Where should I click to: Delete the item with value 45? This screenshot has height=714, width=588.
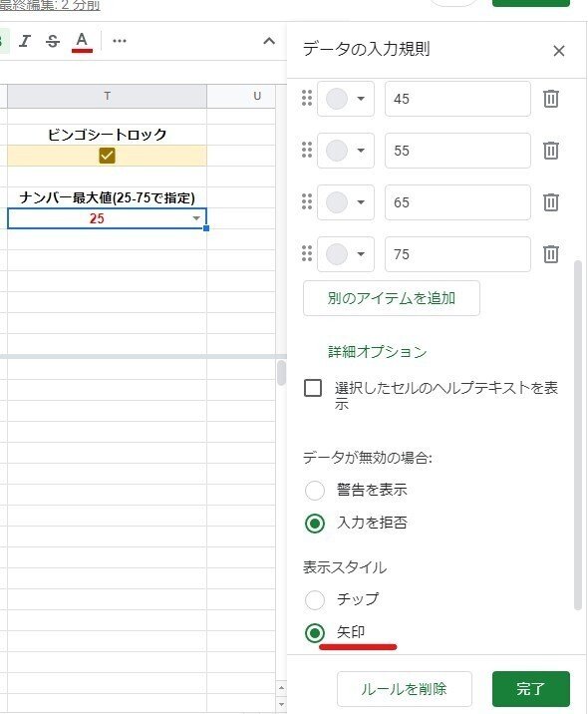(551, 99)
